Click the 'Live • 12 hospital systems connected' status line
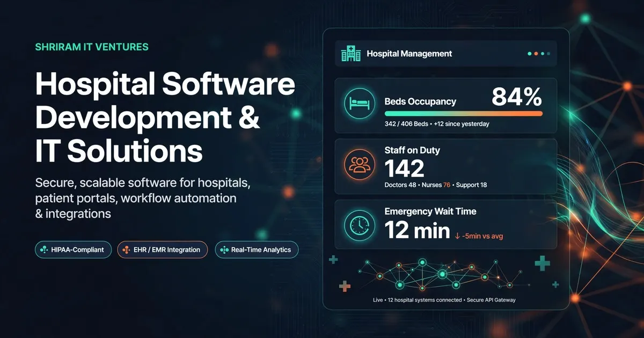 [x=444, y=300]
